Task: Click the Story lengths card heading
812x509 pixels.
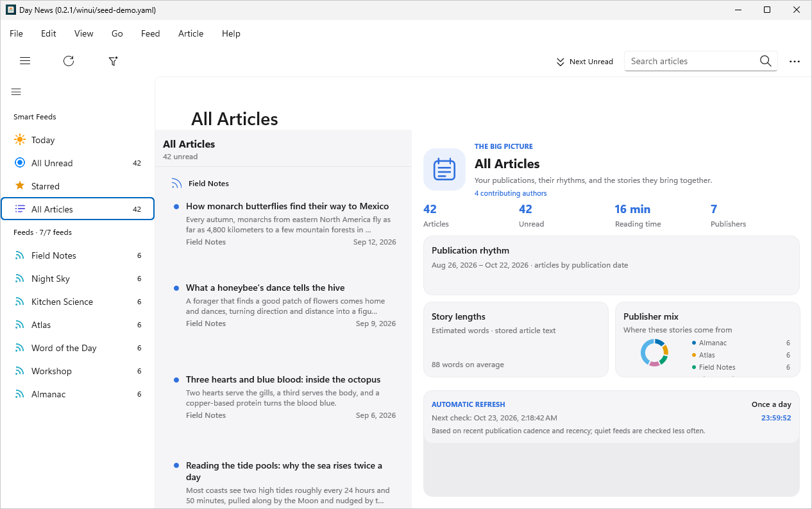Action: 459,316
